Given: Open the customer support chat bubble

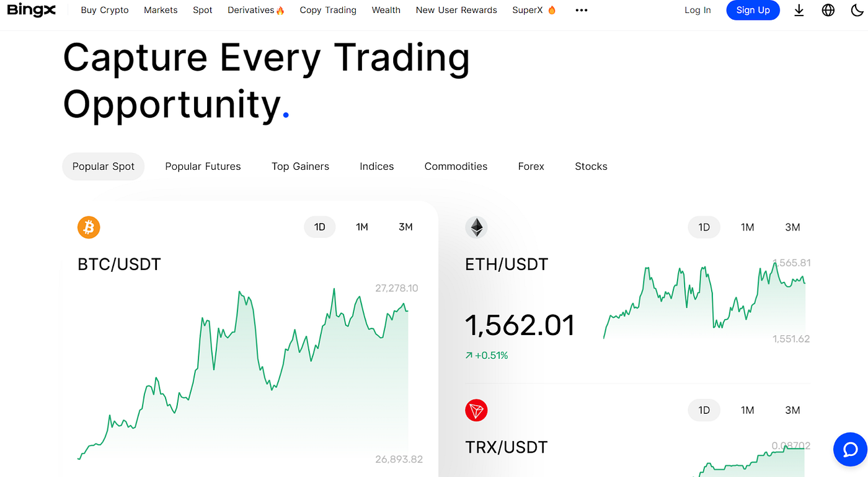Looking at the screenshot, I should pos(850,449).
